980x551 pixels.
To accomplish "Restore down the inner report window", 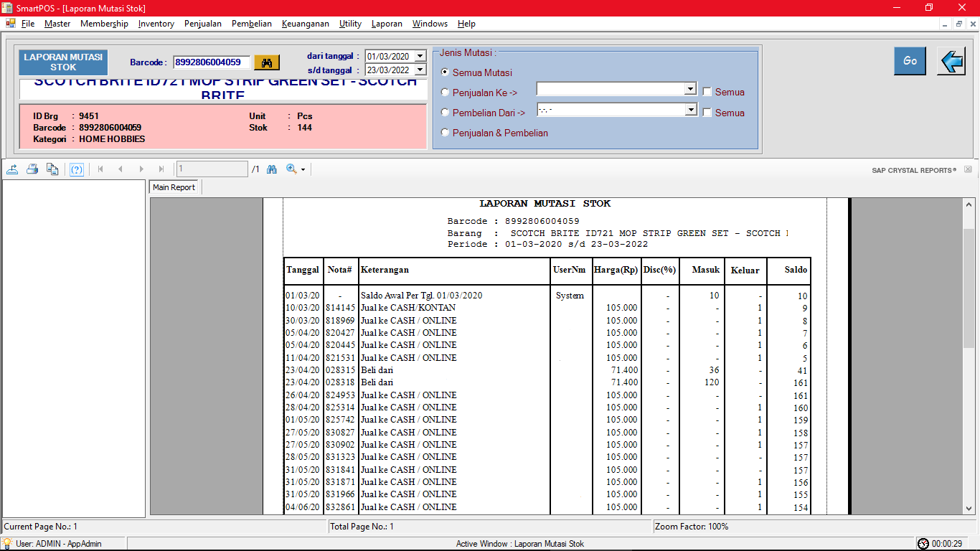I will 959,24.
